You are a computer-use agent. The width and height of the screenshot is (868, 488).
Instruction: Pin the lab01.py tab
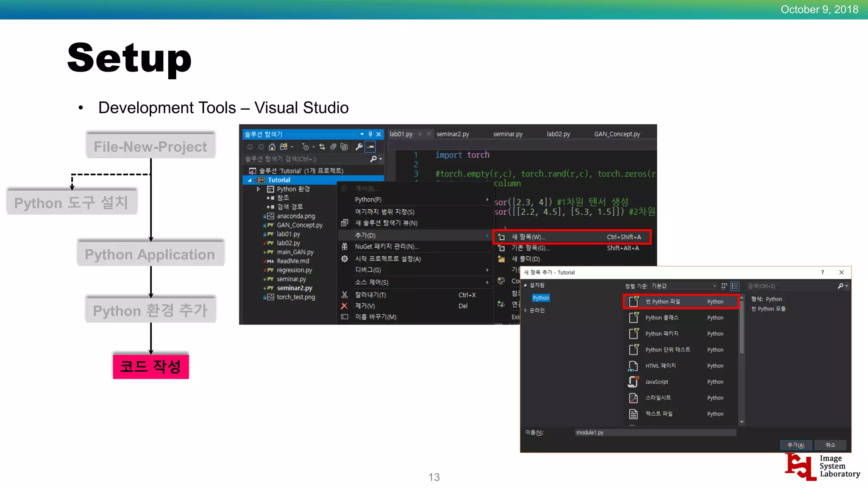(420, 134)
